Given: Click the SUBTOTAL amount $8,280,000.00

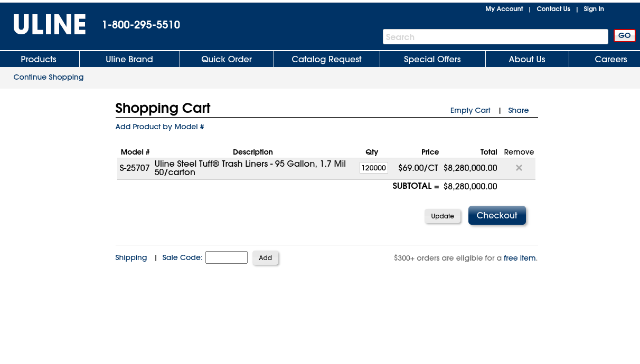Looking at the screenshot, I should point(470,186).
